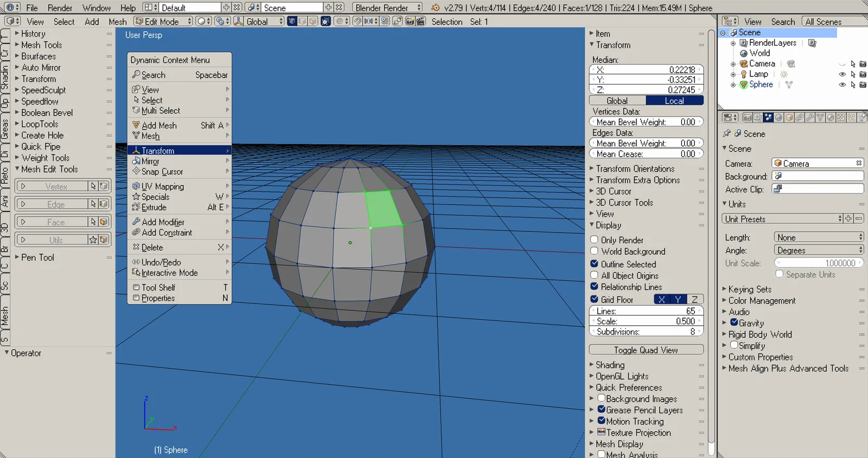The width and height of the screenshot is (868, 458).
Task: Switch median transform to Global
Action: coord(617,101)
